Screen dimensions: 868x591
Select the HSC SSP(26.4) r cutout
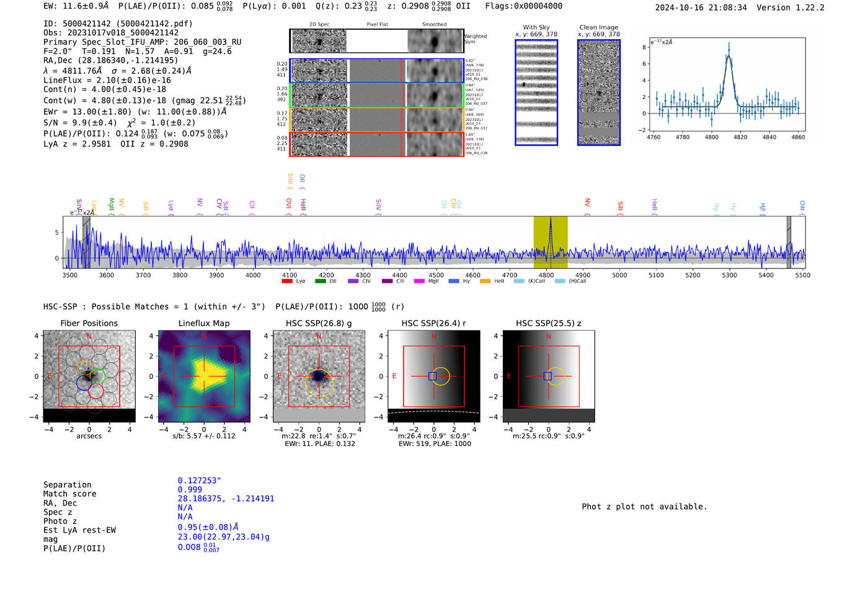[x=434, y=376]
